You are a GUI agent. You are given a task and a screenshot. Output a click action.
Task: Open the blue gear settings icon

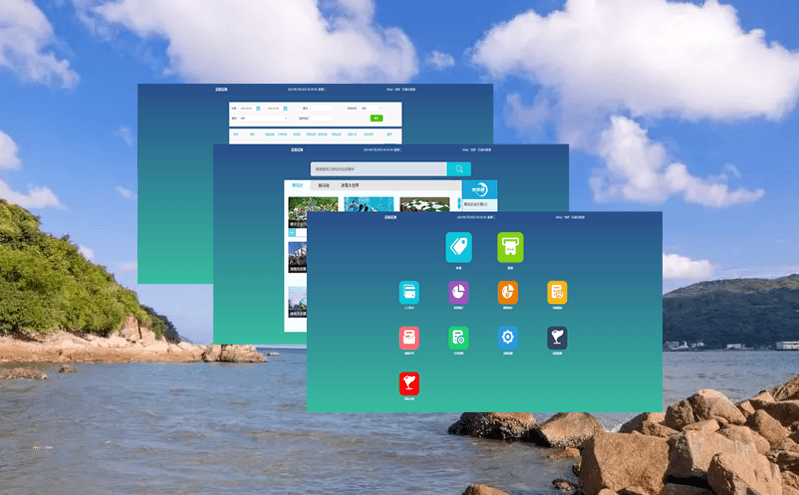click(x=508, y=338)
